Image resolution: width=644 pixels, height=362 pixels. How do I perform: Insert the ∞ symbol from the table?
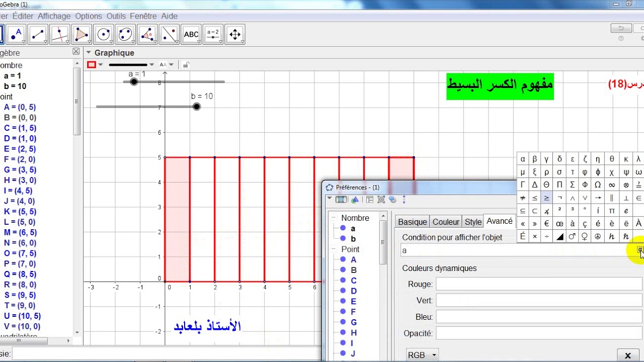click(x=612, y=185)
